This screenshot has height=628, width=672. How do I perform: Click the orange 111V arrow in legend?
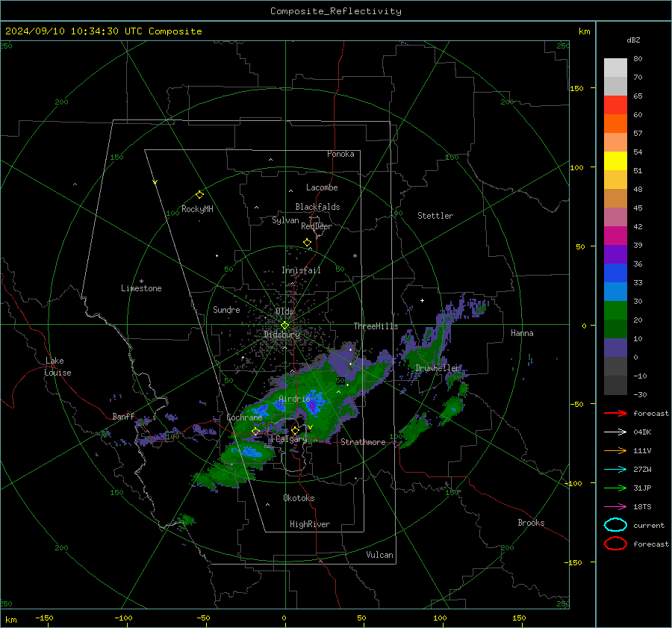click(x=615, y=450)
